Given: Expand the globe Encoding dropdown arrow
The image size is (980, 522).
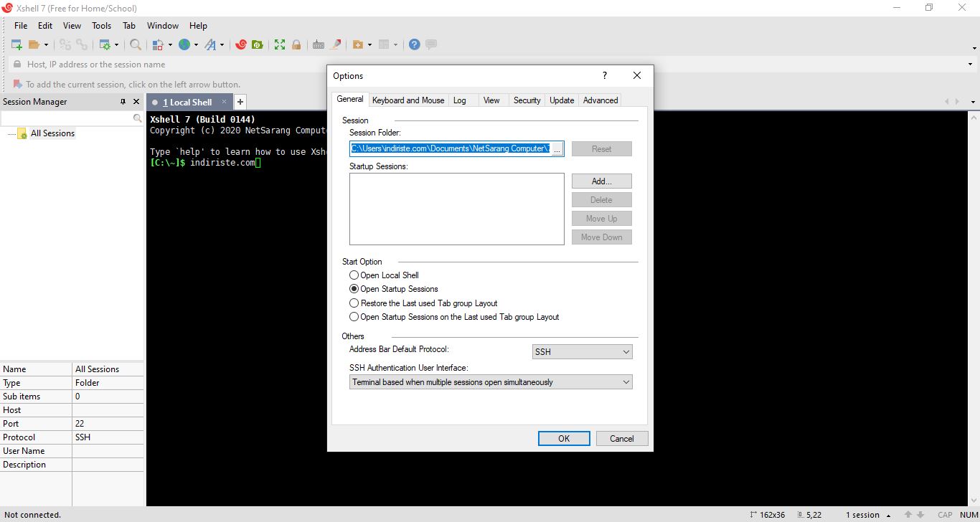Looking at the screenshot, I should [x=196, y=44].
